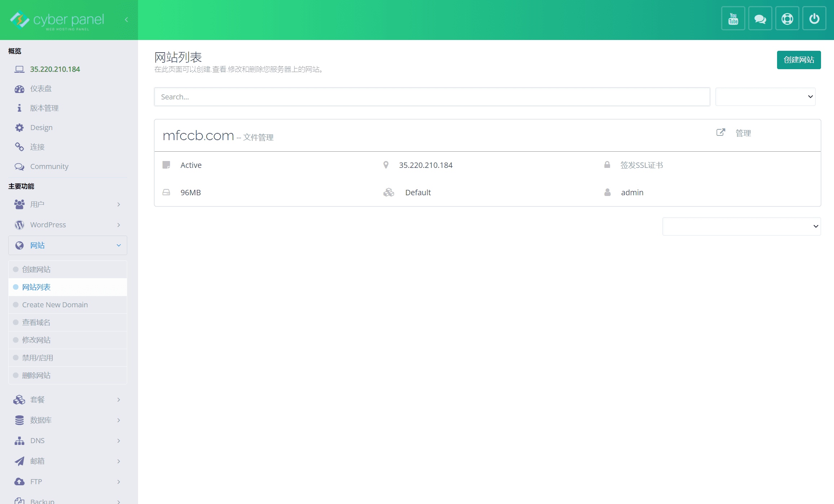Click the external link icon beside 管理

(x=720, y=132)
